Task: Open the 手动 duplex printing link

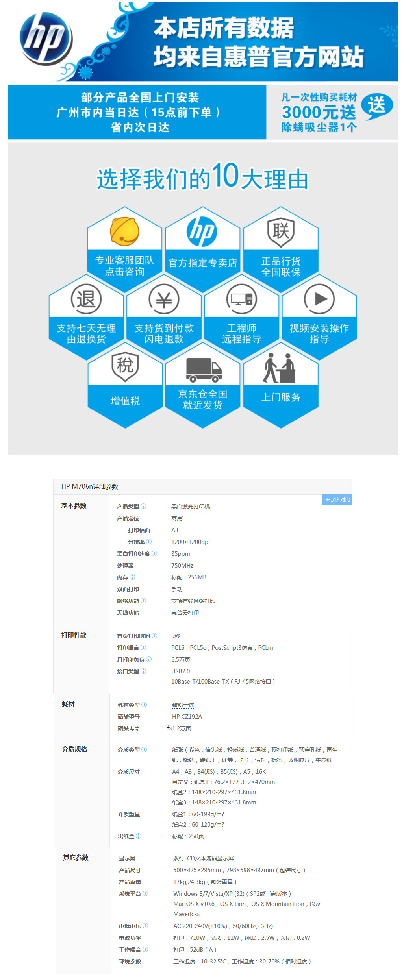Action: pyautogui.click(x=177, y=589)
